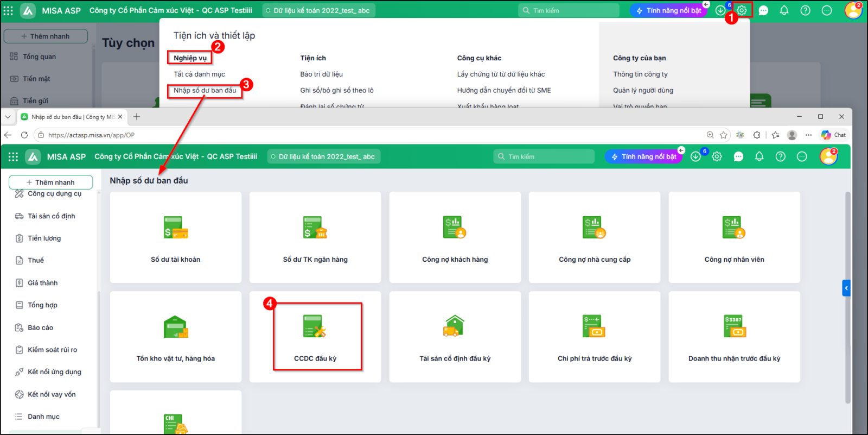The image size is (868, 435).
Task: Open the Số dư tài khoản card
Action: [x=176, y=237]
